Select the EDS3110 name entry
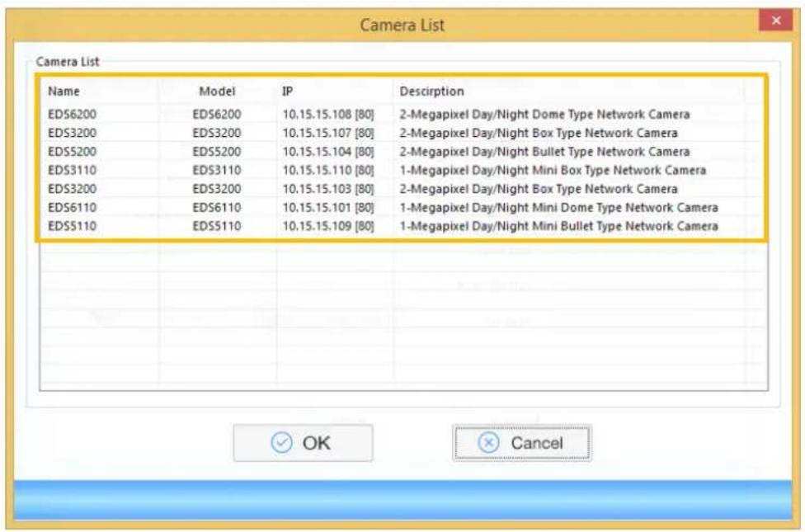The width and height of the screenshot is (805, 532). [x=72, y=170]
